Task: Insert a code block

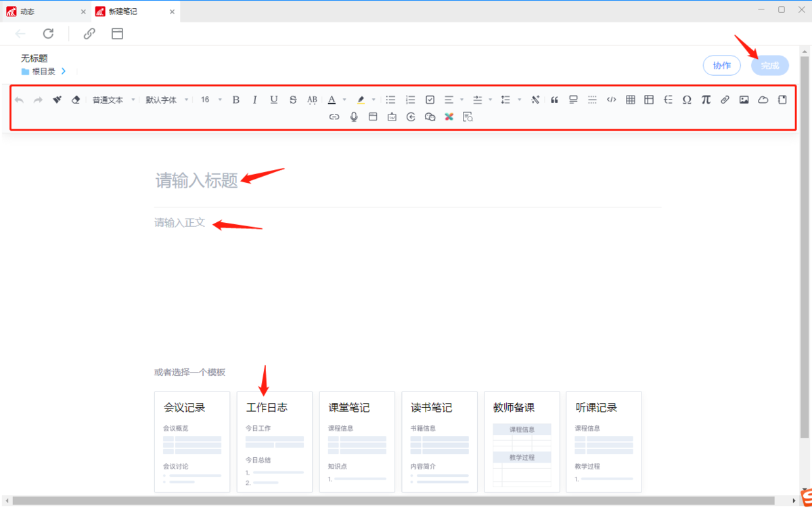Action: pos(611,100)
